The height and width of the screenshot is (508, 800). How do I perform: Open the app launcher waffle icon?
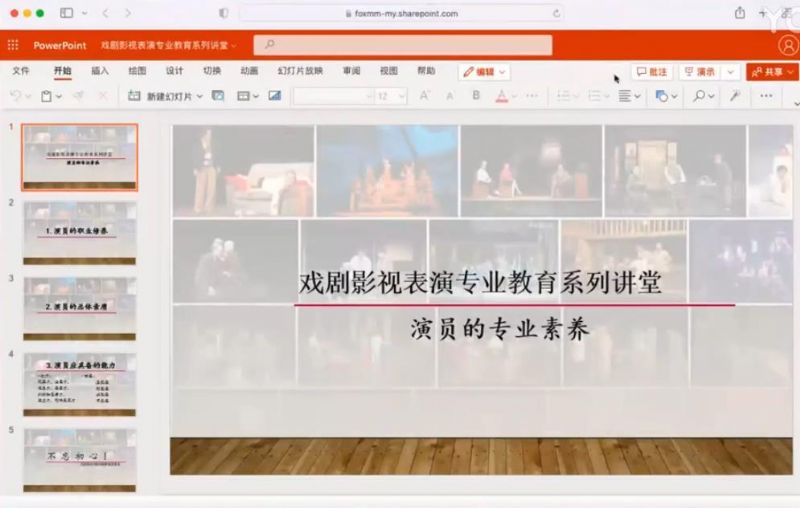[x=13, y=45]
